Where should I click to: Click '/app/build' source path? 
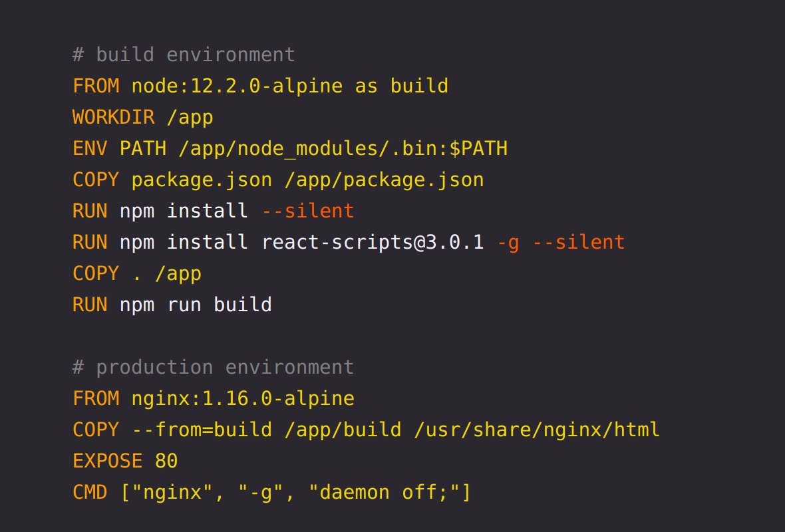click(x=343, y=430)
